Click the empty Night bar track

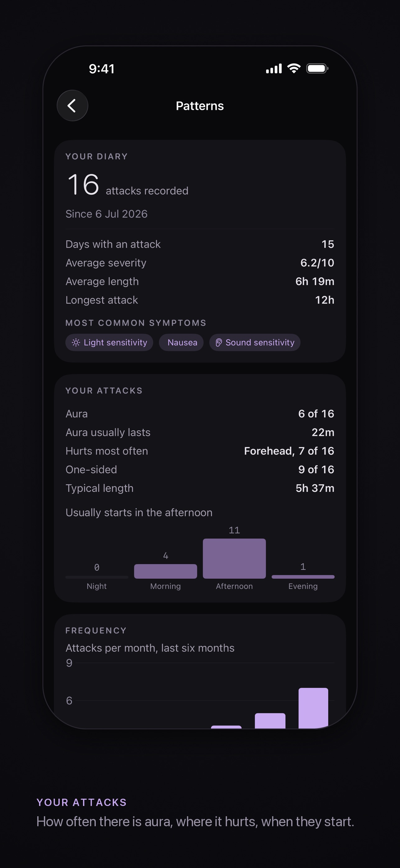point(96,577)
